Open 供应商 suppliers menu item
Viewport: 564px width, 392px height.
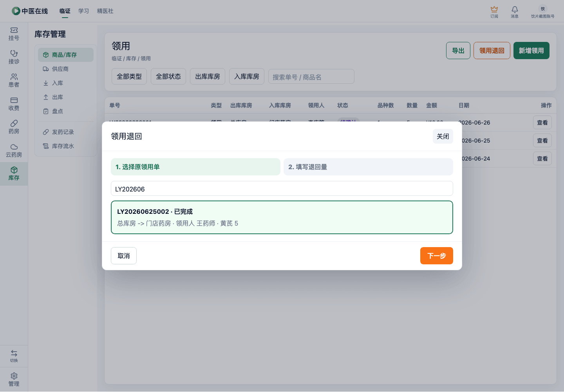[66, 69]
